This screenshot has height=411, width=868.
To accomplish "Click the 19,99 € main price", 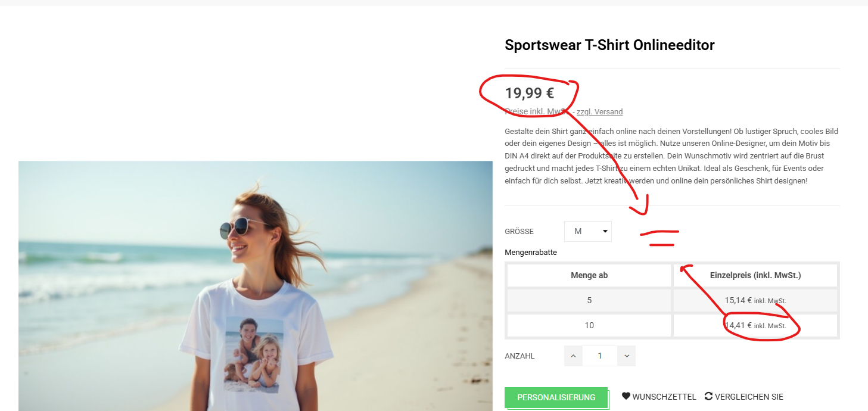I will click(530, 93).
